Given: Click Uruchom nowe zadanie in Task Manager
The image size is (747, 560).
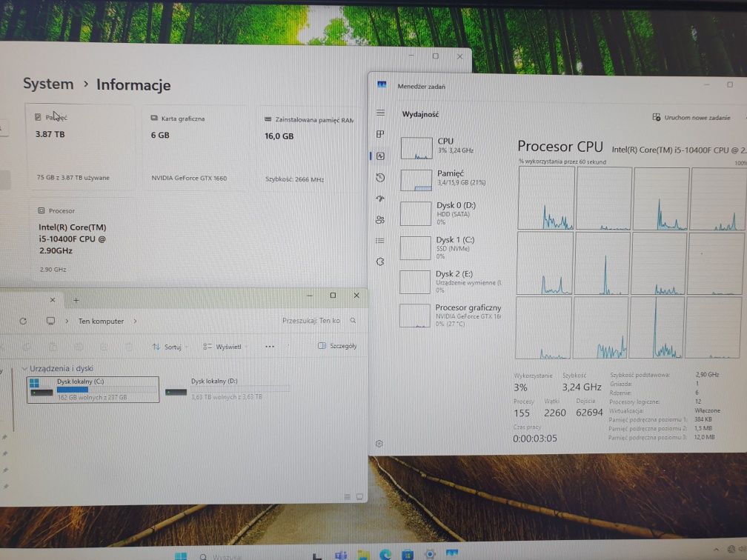Looking at the screenshot, I should 691,117.
